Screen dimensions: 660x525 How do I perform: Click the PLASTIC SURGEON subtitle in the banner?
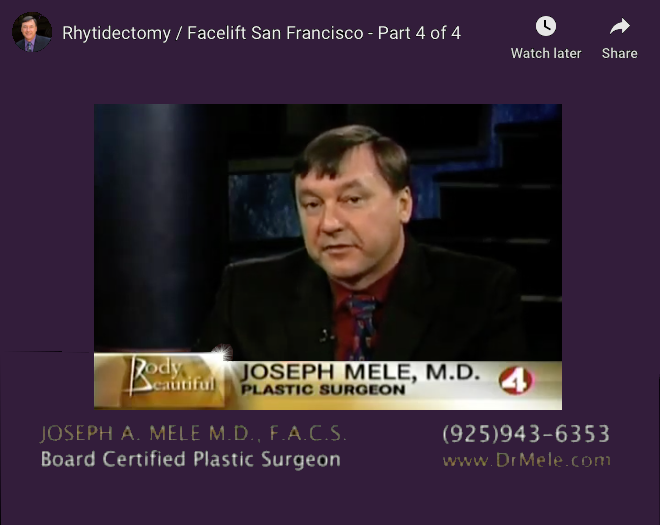click(x=323, y=390)
